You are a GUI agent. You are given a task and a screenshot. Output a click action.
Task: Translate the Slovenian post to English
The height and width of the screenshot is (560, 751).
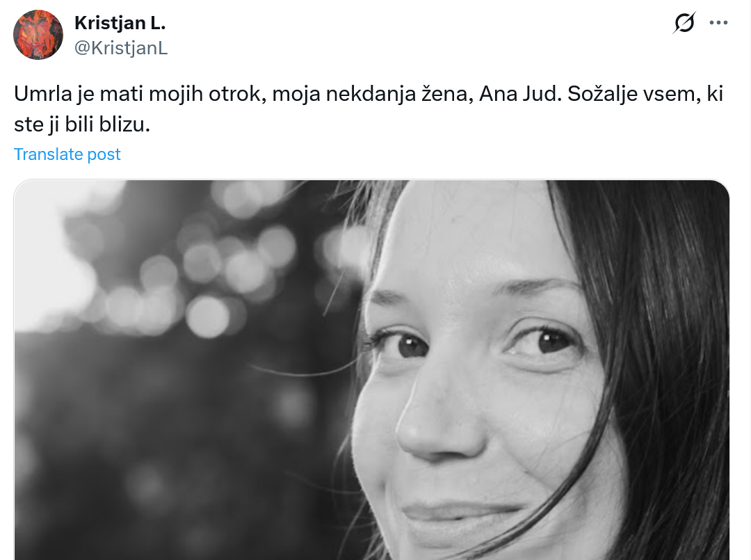pos(67,154)
